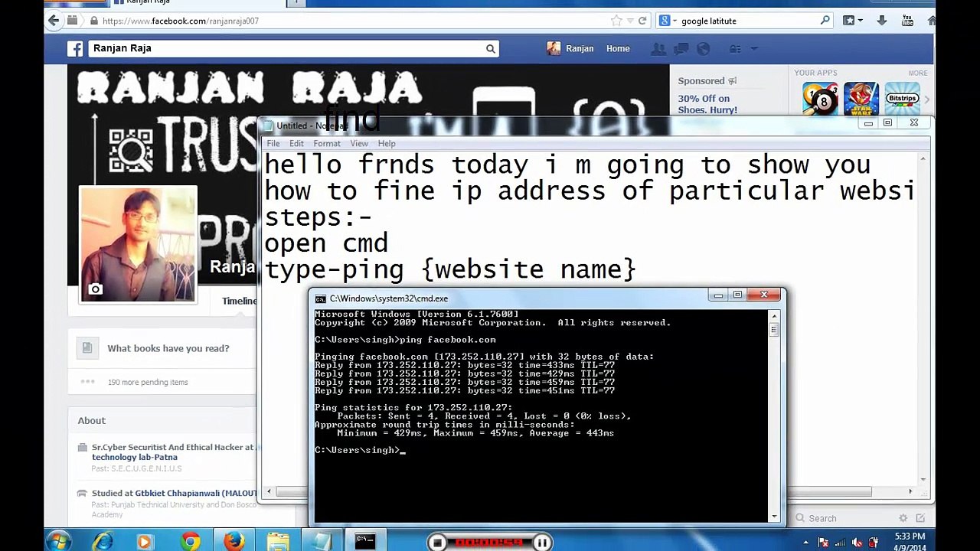Click 'ping facebook.com' command in cmd window
Image resolution: width=980 pixels, height=551 pixels.
click(448, 340)
